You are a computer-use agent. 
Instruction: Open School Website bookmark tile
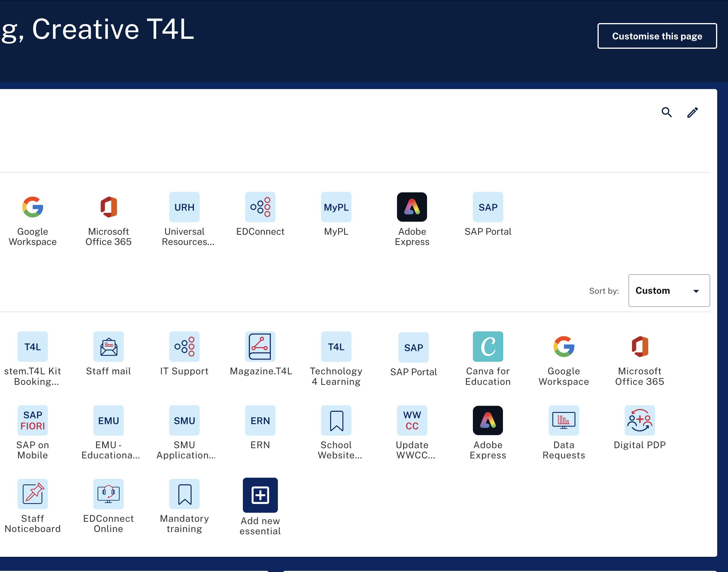click(x=336, y=420)
